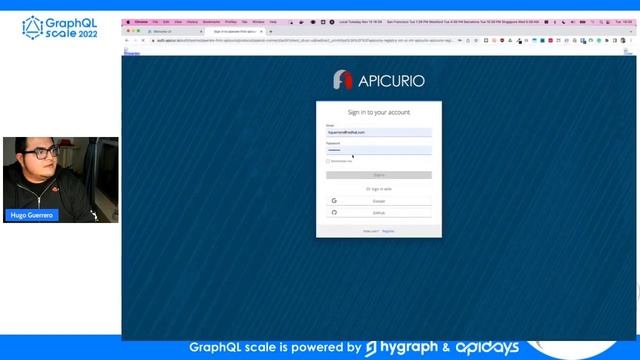Switch to the first browser tab

(175, 31)
